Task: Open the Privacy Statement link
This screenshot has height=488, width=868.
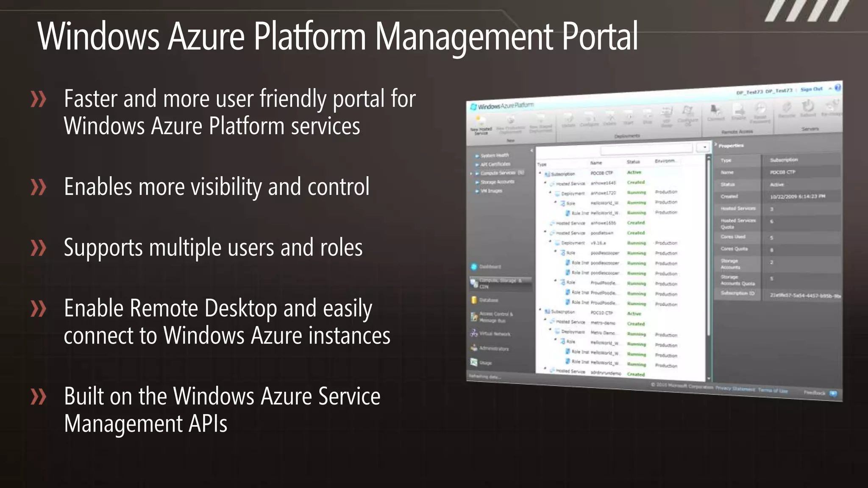Action: tap(735, 388)
